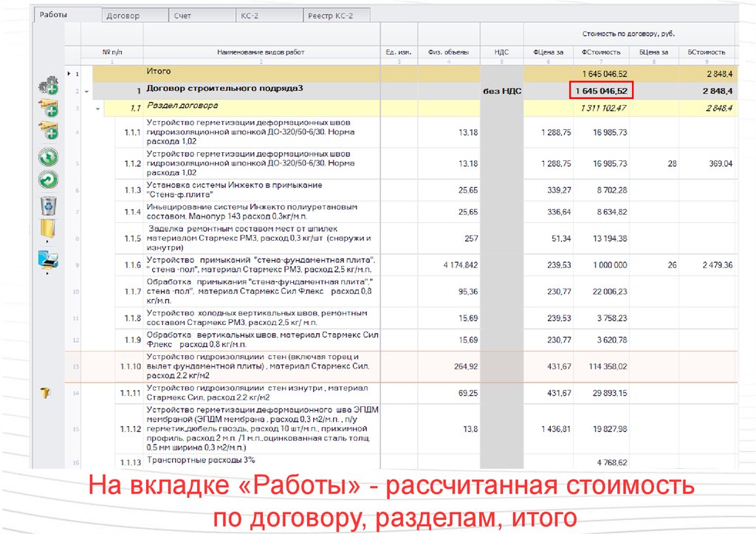
Task: Click the printer icon in sidebar
Action: tap(48, 259)
